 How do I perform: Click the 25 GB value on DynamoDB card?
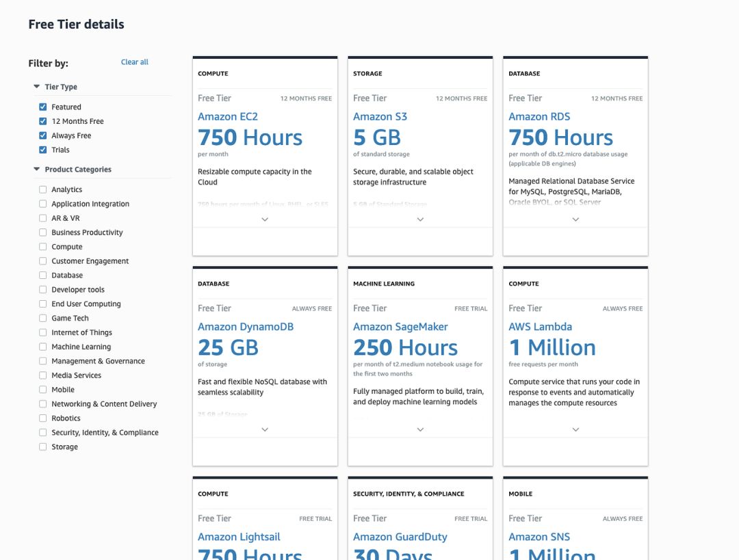228,347
